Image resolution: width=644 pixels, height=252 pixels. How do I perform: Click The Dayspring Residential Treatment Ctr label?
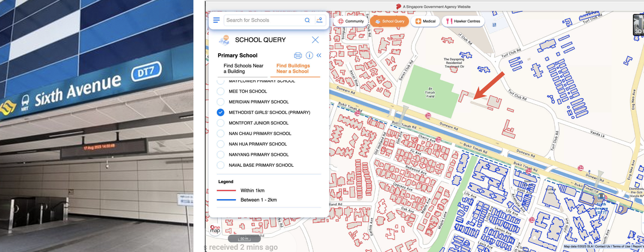pos(454,63)
